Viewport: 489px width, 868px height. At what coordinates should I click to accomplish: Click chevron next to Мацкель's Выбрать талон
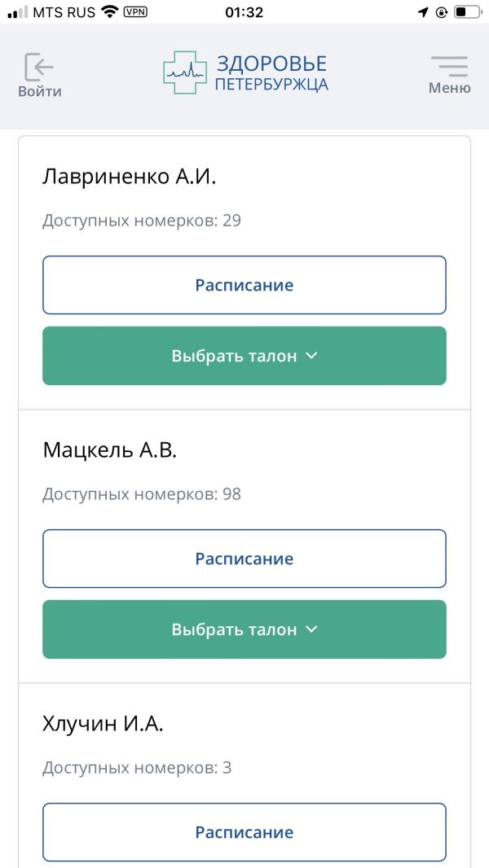point(312,629)
